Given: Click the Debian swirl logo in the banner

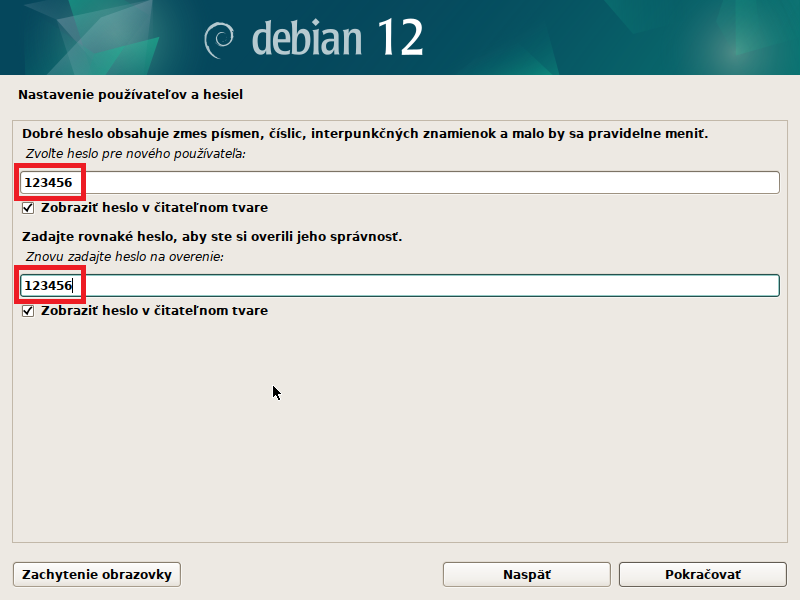Looking at the screenshot, I should 220,39.
